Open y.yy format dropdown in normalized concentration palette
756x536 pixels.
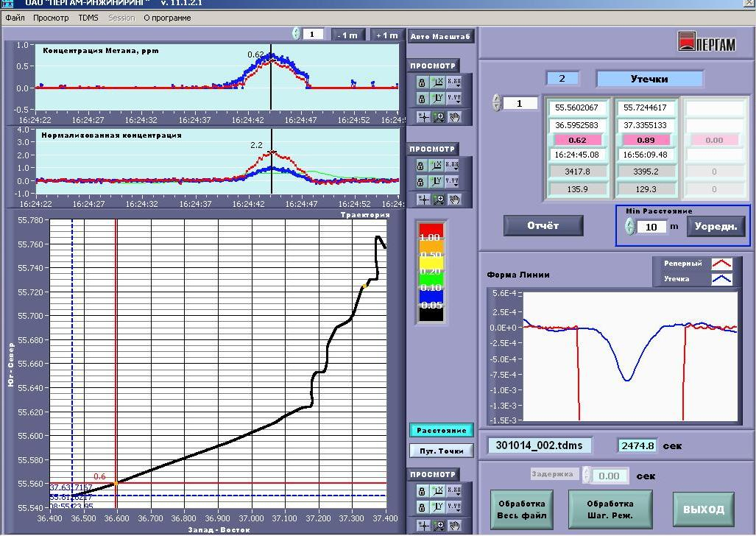pos(453,182)
